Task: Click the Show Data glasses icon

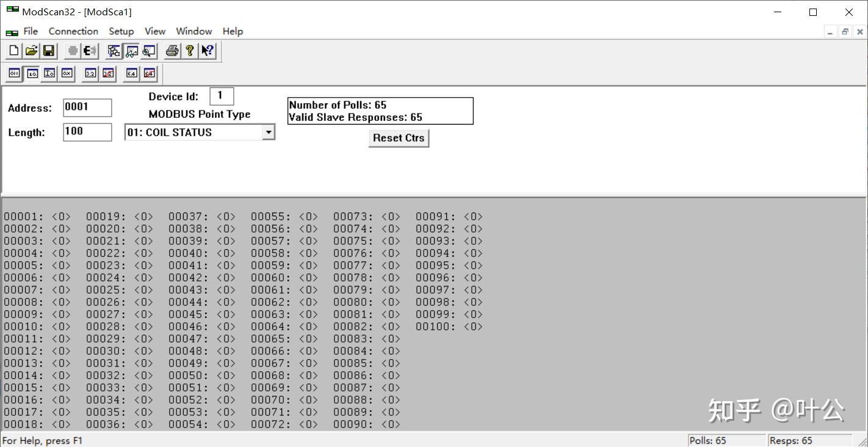Action: tap(132, 51)
